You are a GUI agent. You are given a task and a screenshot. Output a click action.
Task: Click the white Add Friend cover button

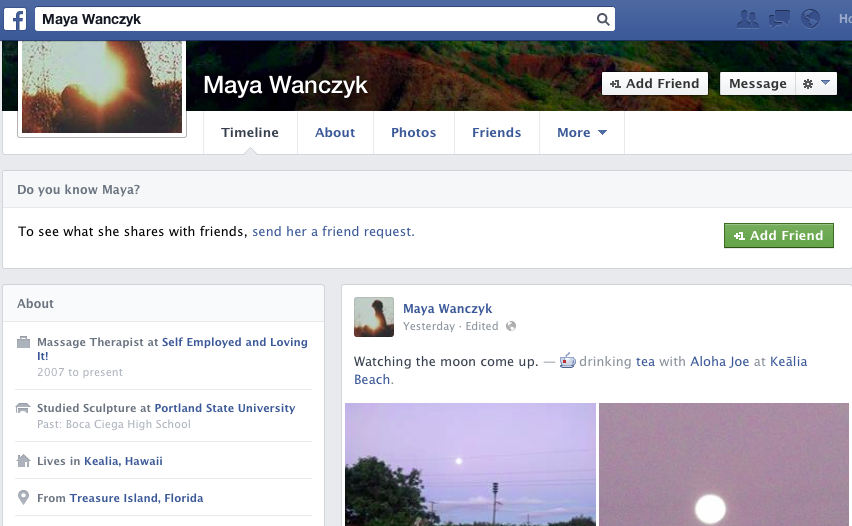[x=654, y=84]
